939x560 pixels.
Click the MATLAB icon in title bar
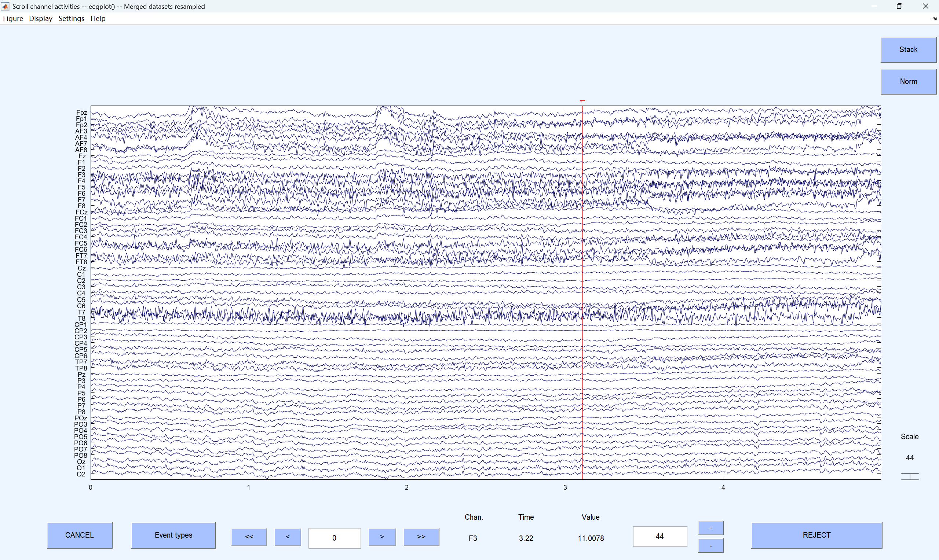pos(5,6)
